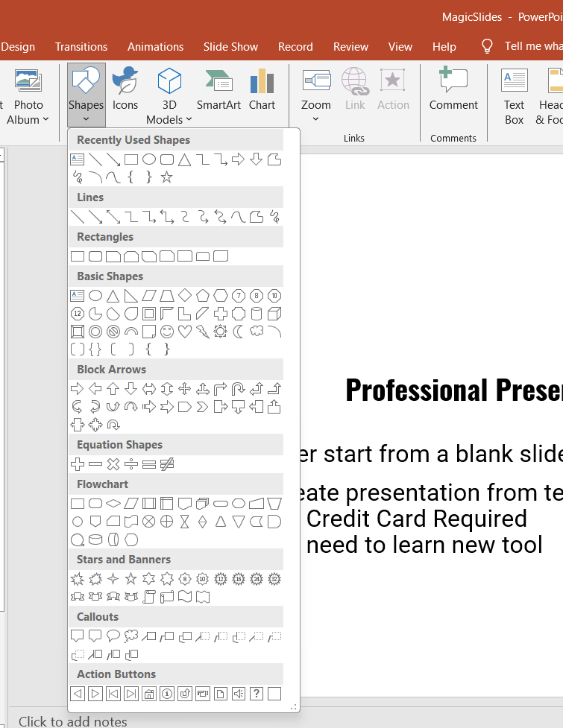
Task: Pick the Smiley Face shape
Action: [x=167, y=332]
